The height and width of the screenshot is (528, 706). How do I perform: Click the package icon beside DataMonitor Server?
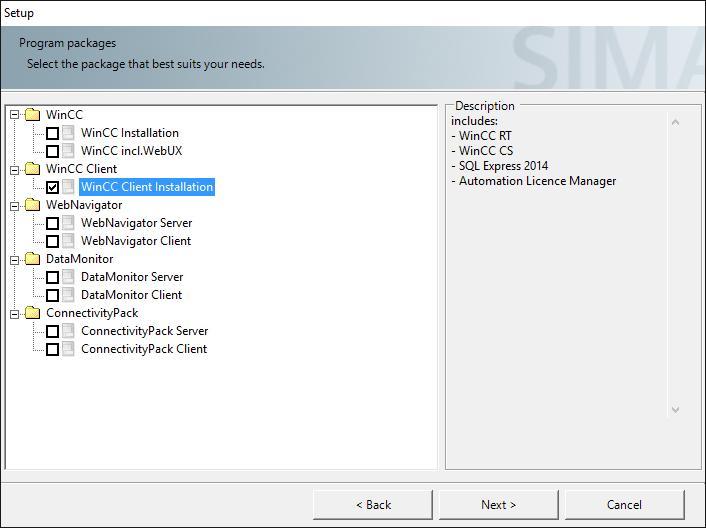[x=68, y=277]
